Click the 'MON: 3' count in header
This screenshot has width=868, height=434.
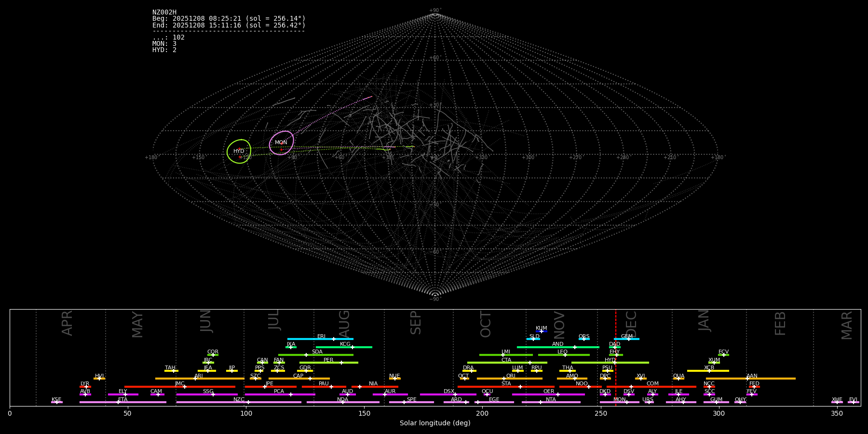164,44
